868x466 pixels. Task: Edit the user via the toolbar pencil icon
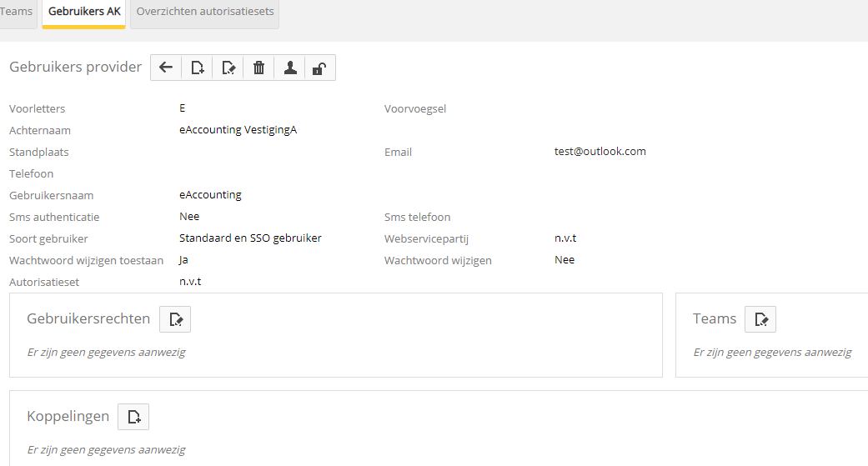point(228,68)
